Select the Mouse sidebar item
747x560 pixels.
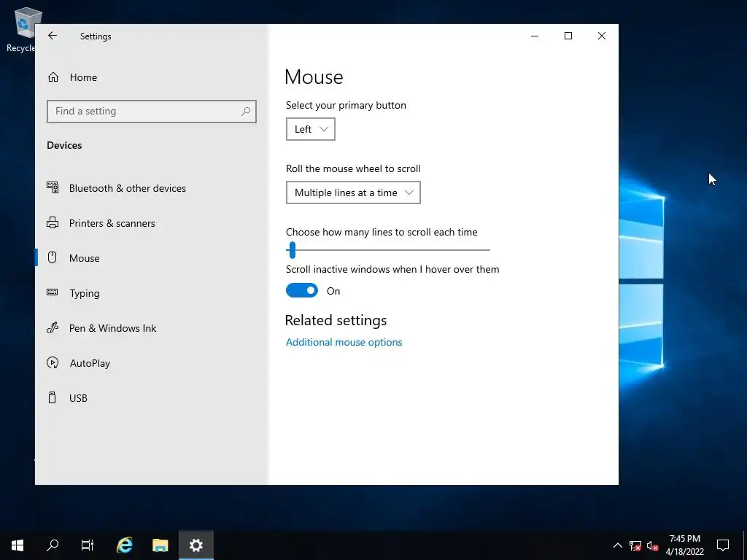pos(152,258)
